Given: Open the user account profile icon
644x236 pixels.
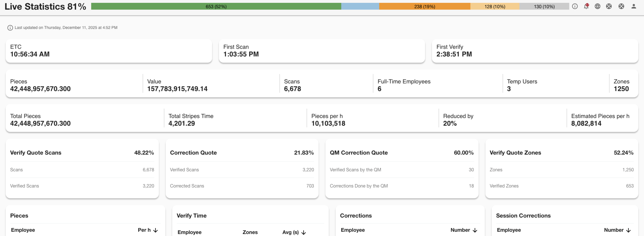Looking at the screenshot, I should click(x=634, y=7).
